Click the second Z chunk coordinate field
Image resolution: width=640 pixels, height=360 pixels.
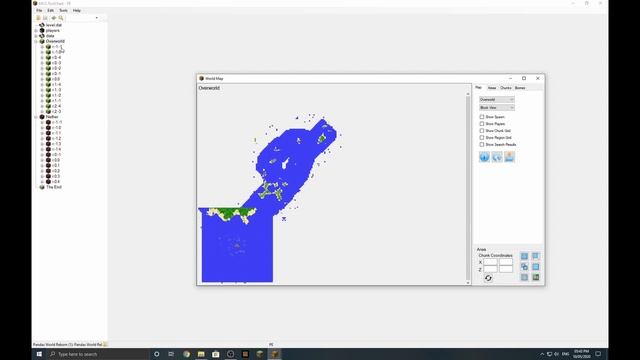coord(506,269)
